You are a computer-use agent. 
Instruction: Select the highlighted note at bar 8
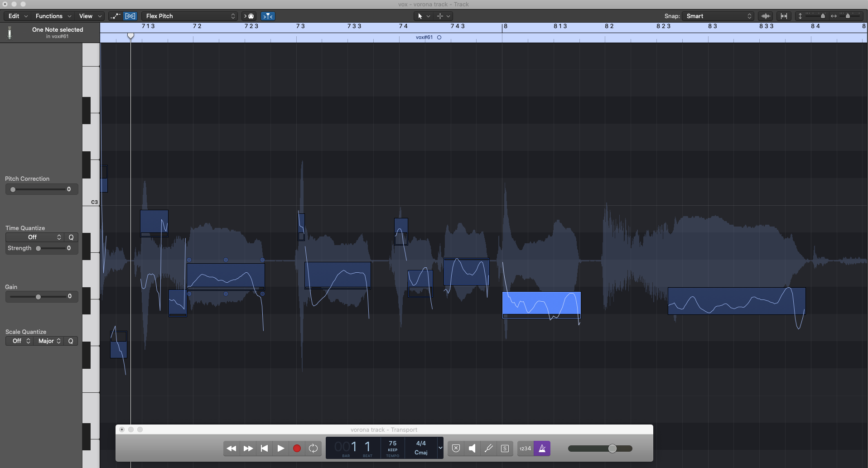coord(541,304)
